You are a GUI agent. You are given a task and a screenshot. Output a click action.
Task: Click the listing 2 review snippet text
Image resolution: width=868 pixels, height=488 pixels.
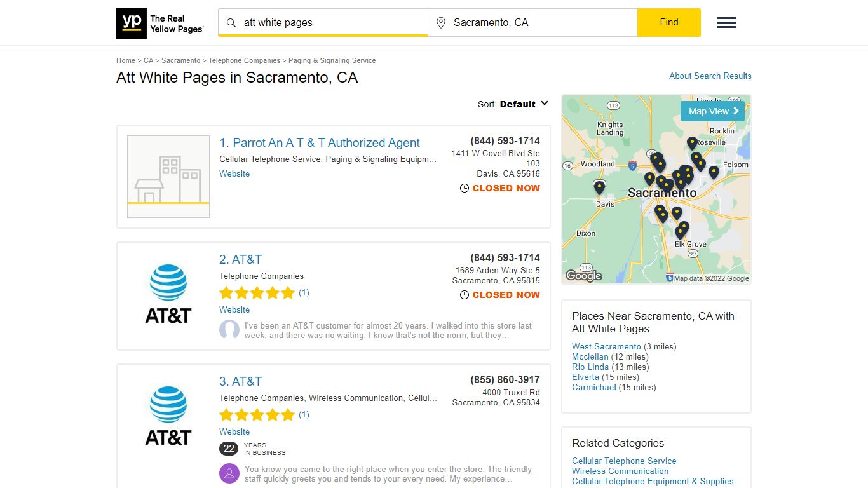point(388,330)
